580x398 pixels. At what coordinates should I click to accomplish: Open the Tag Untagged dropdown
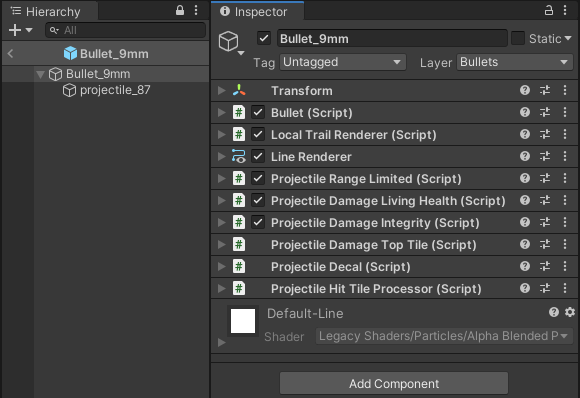click(x=343, y=62)
